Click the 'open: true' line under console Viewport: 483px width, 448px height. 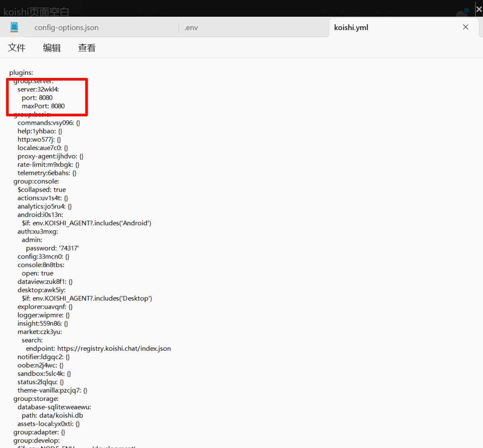[x=37, y=273]
